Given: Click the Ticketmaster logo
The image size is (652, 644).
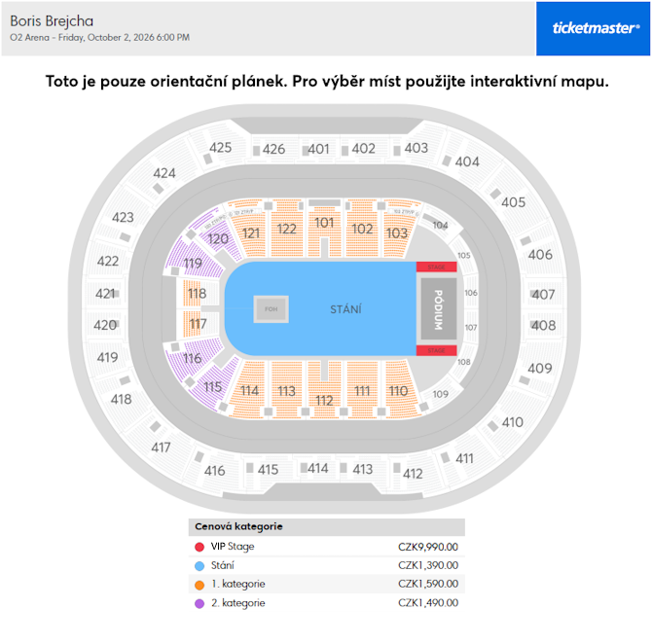Looking at the screenshot, I should point(596,28).
